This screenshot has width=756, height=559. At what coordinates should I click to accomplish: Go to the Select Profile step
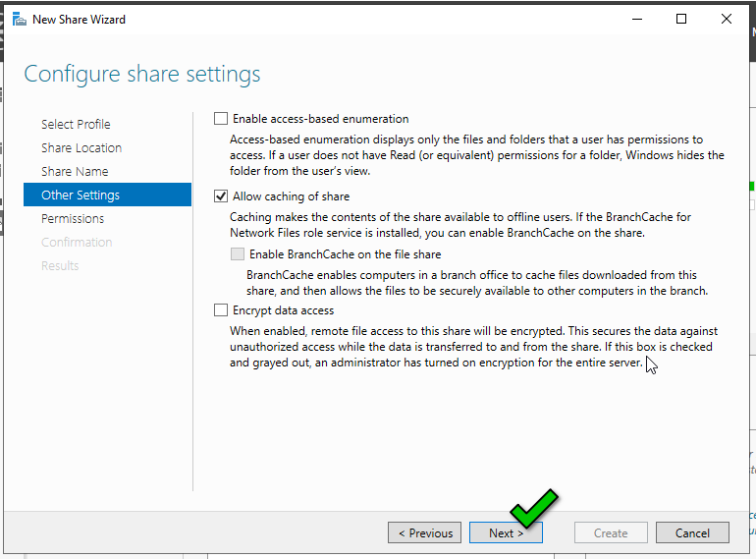[76, 125]
